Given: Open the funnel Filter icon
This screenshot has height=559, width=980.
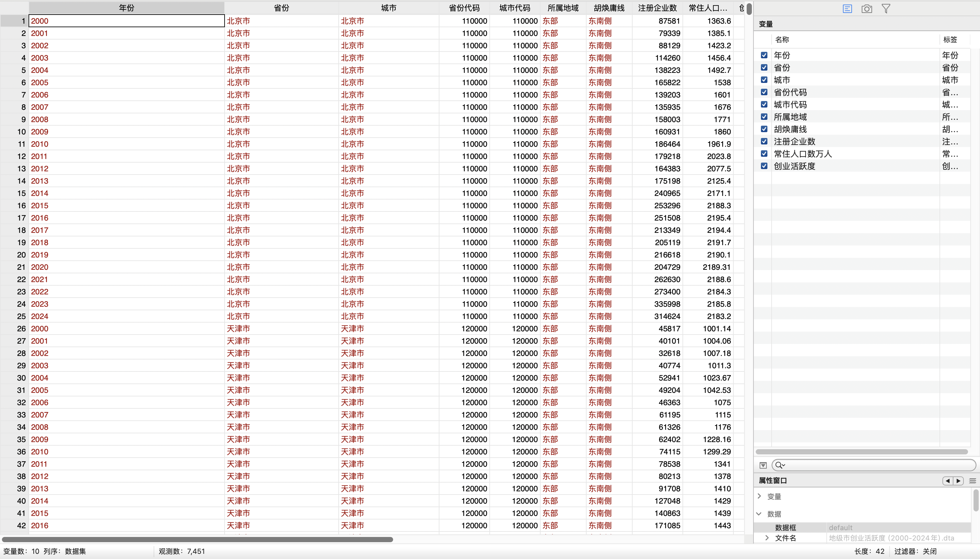Looking at the screenshot, I should click(886, 8).
